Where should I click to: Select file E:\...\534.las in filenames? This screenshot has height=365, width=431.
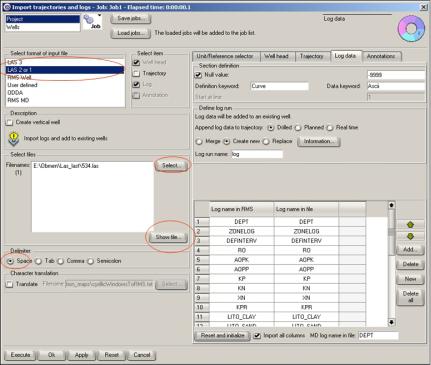click(x=66, y=166)
